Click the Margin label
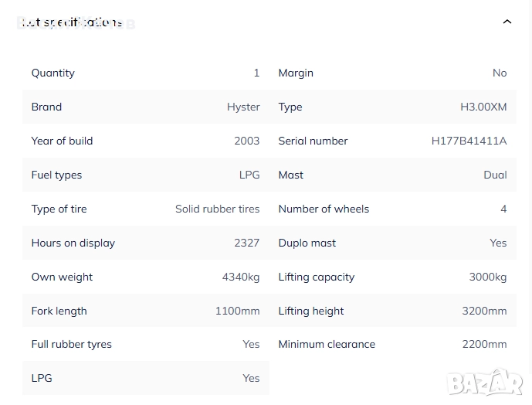This screenshot has width=532, height=405. coord(296,73)
